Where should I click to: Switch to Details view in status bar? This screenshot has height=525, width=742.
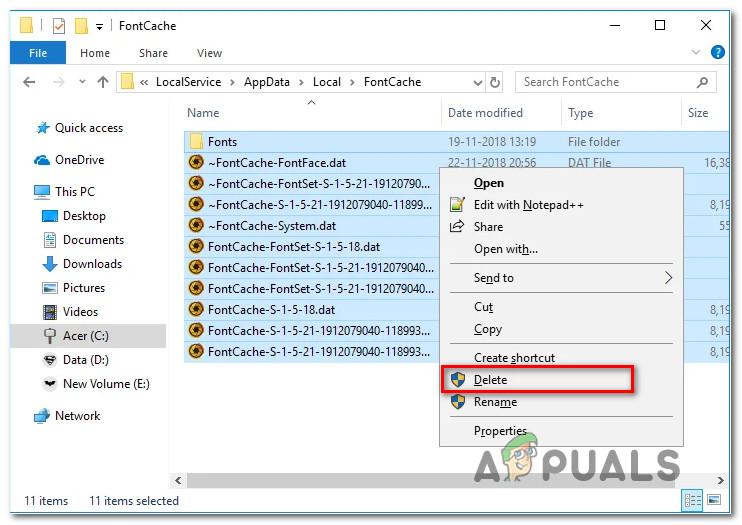692,500
